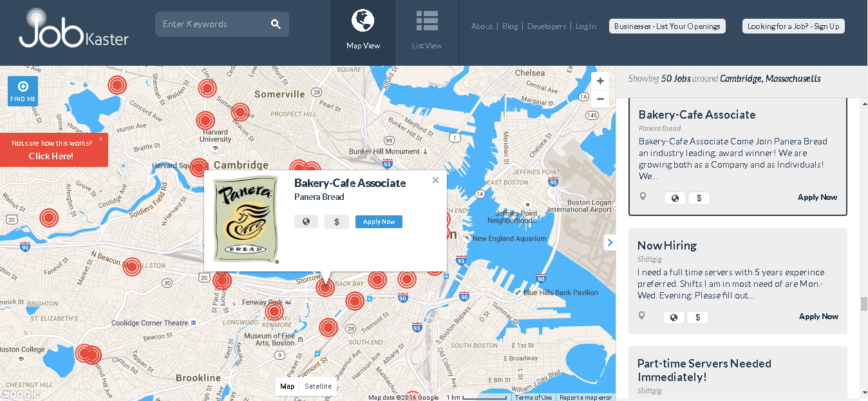Click Apply Now in the map popup
Screen dimensions: 868x401
point(379,222)
